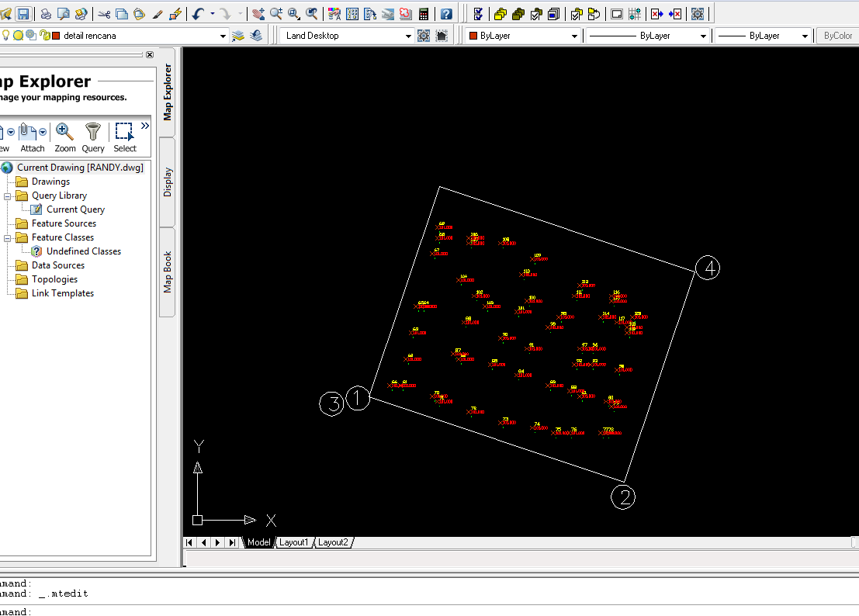Switch to the Layout1 tab

[293, 542]
